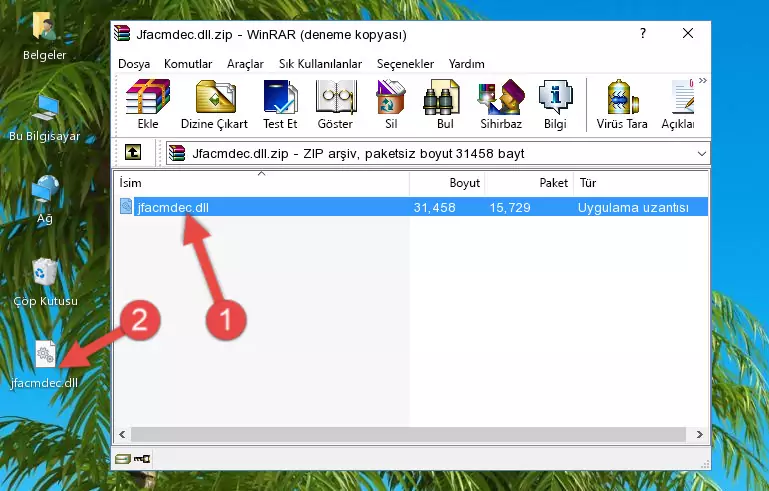Expand hidden toolbar items chevron

click(703, 81)
